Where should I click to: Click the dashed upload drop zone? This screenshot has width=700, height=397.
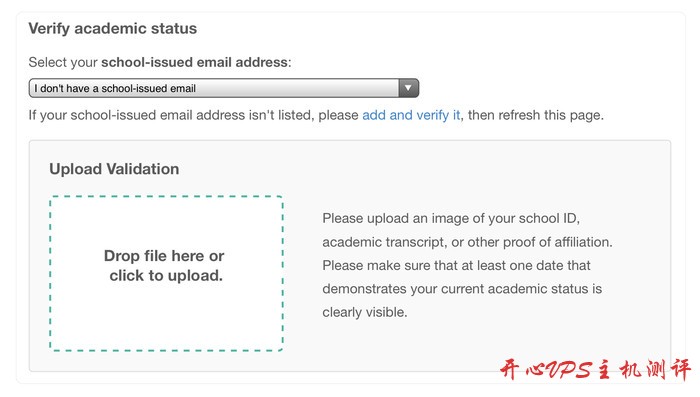[x=166, y=273]
